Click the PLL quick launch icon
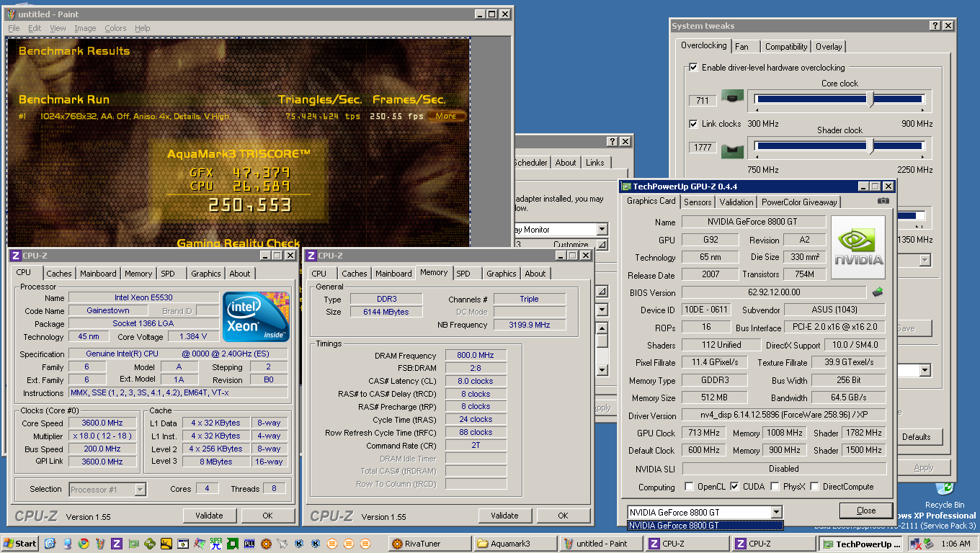Screen dimensions: 980x553 (249, 544)
